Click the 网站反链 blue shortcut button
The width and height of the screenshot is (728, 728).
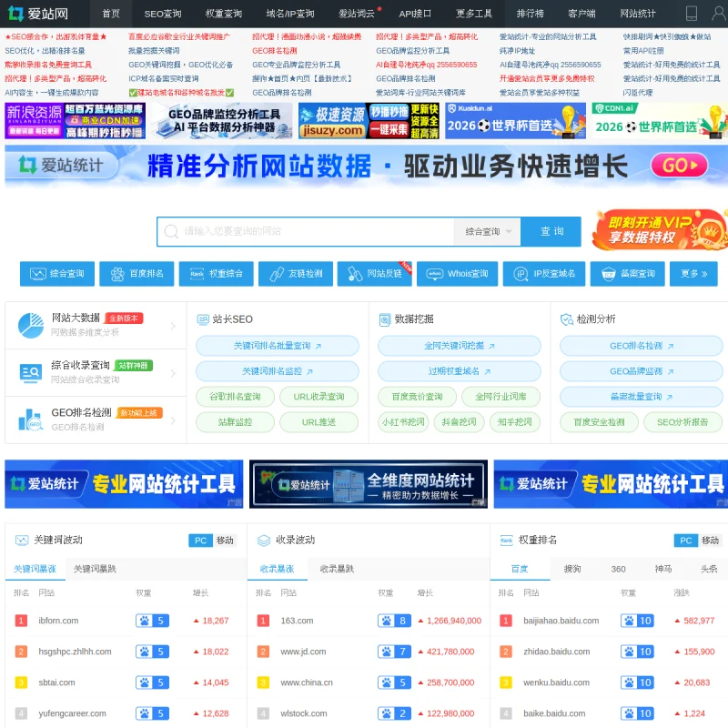click(x=375, y=274)
